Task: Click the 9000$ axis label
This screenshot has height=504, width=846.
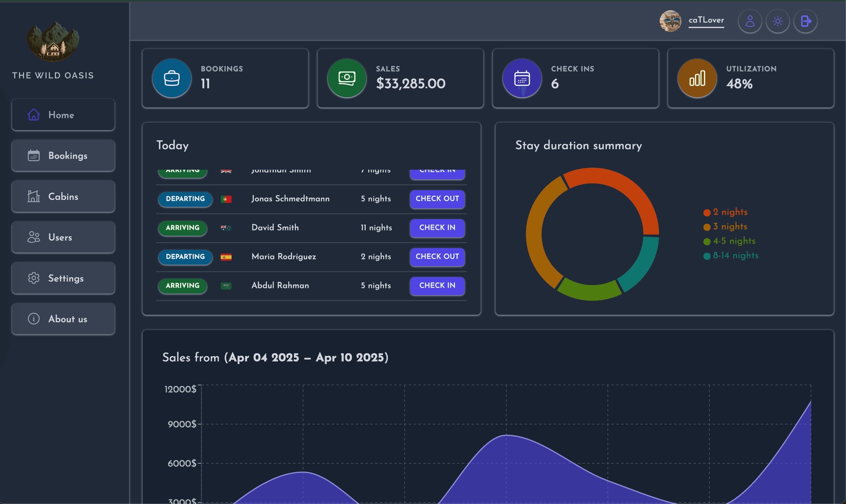Action: (x=182, y=424)
